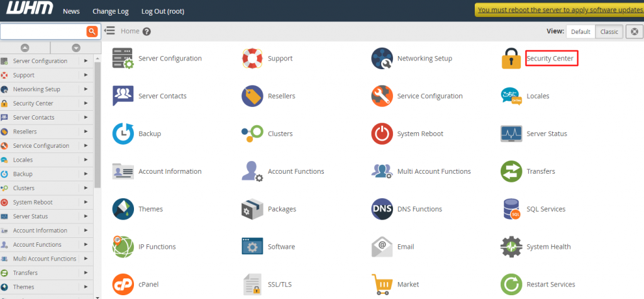Click the reboot server update notice
The width and height of the screenshot is (644, 299).
(x=559, y=10)
